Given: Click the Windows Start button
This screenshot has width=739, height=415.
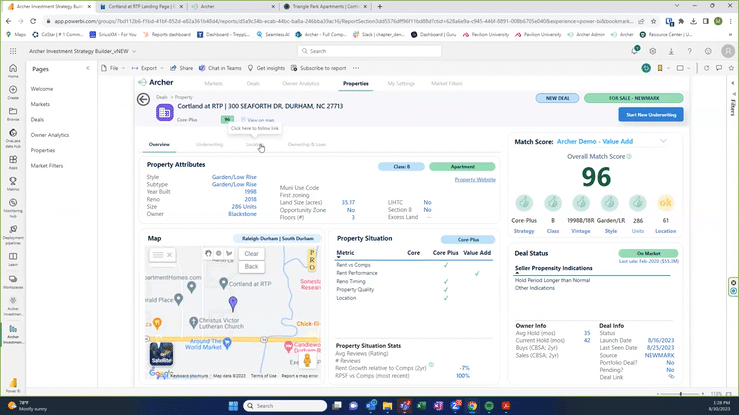Looking at the screenshot, I should (233, 406).
